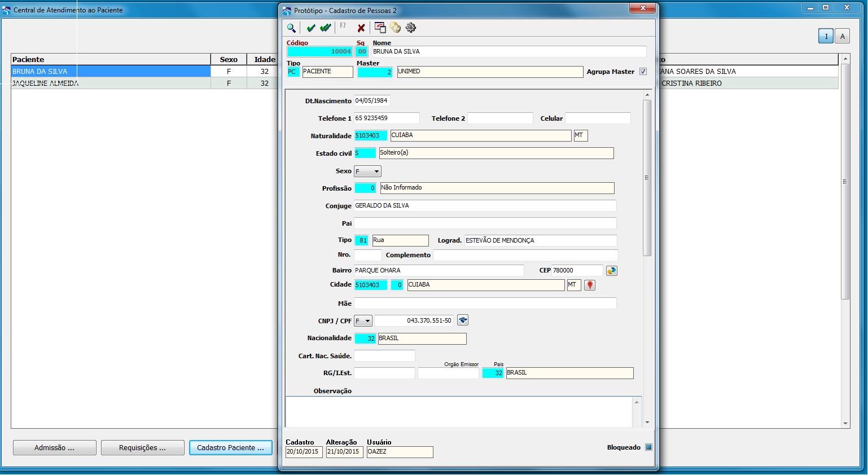The image size is (868, 475).
Task: Click the CEP lookup icon
Action: 612,271
